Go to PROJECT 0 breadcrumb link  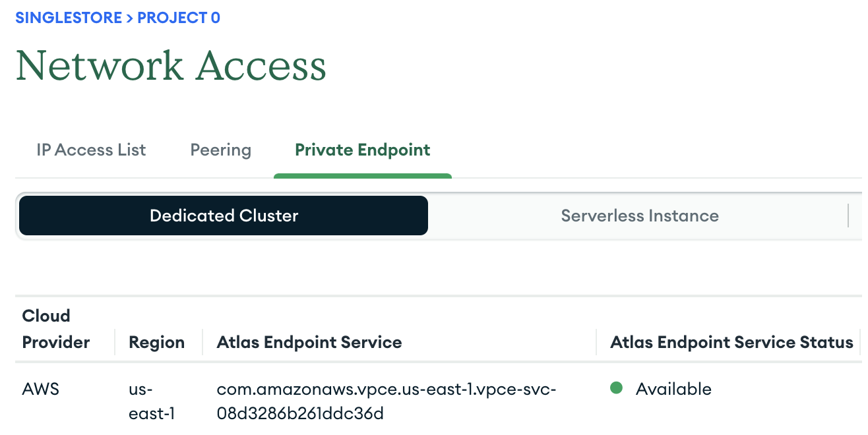(x=179, y=18)
